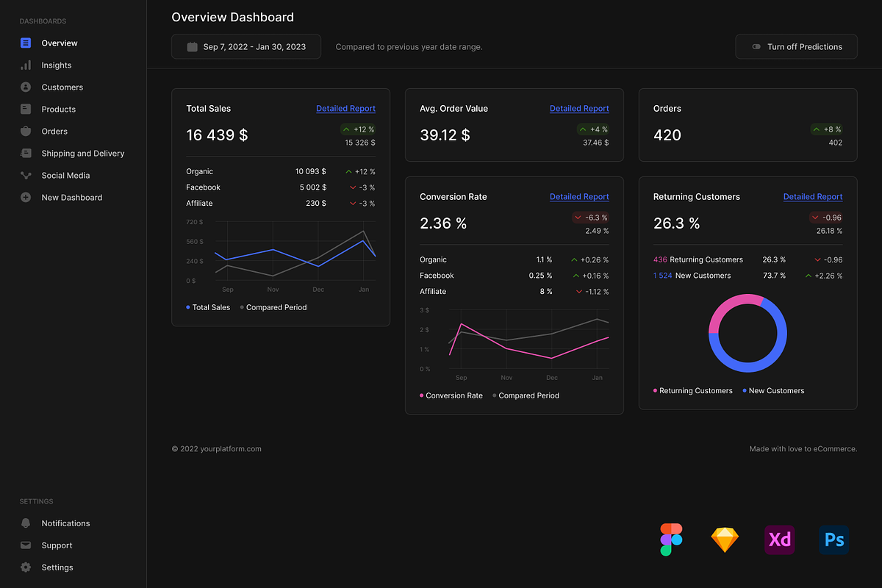This screenshot has width=882, height=588.
Task: Click the Figma logo icon
Action: coord(671,539)
